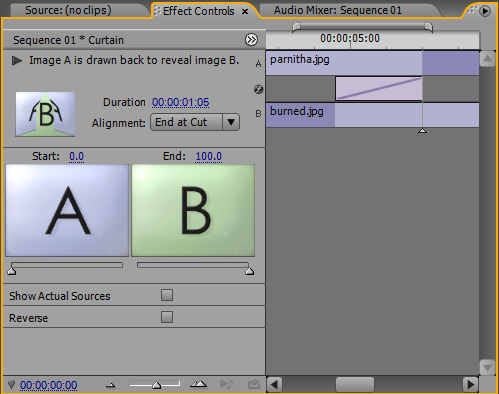499x394 pixels.
Task: Open the panel flyout menu arrow
Action: (x=485, y=11)
